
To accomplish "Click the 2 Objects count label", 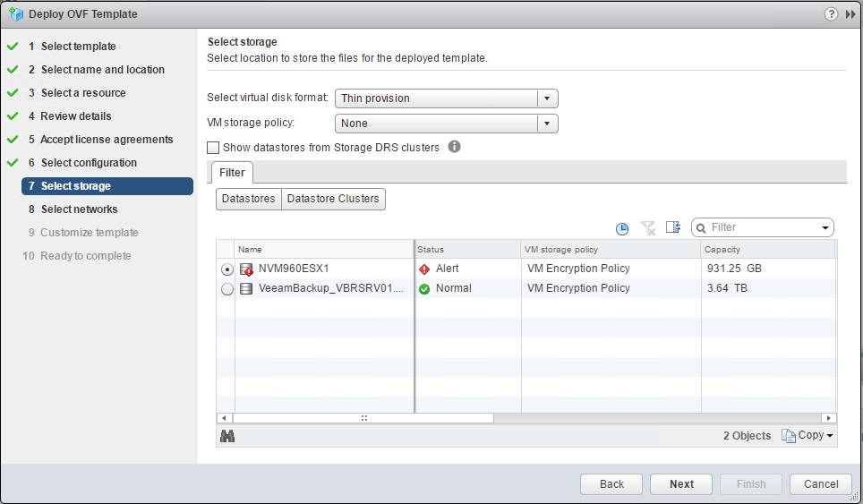I will 747,436.
